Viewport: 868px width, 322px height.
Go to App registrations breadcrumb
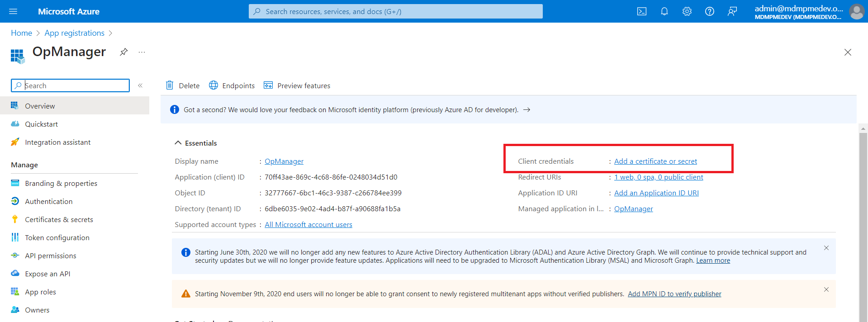tap(75, 33)
